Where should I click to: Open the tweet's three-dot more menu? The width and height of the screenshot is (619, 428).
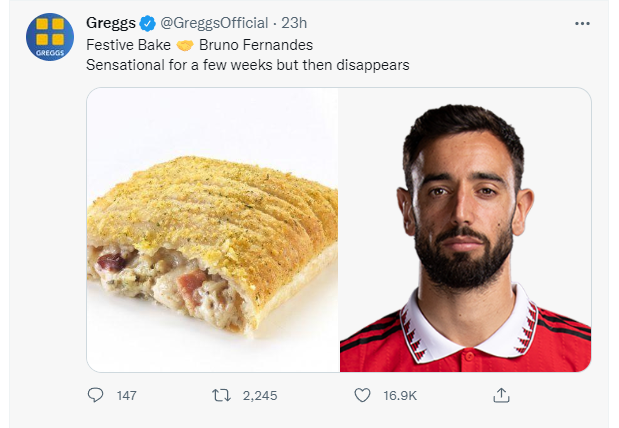coord(582,24)
